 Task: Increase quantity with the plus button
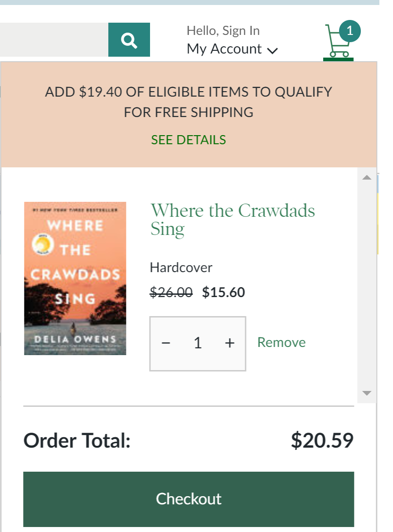[230, 343]
